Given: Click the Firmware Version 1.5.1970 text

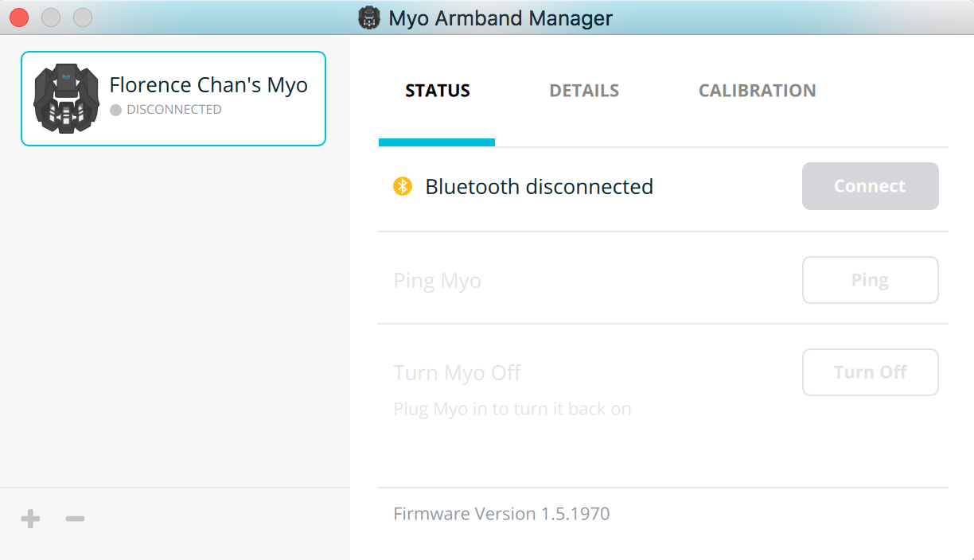Looking at the screenshot, I should 502,514.
